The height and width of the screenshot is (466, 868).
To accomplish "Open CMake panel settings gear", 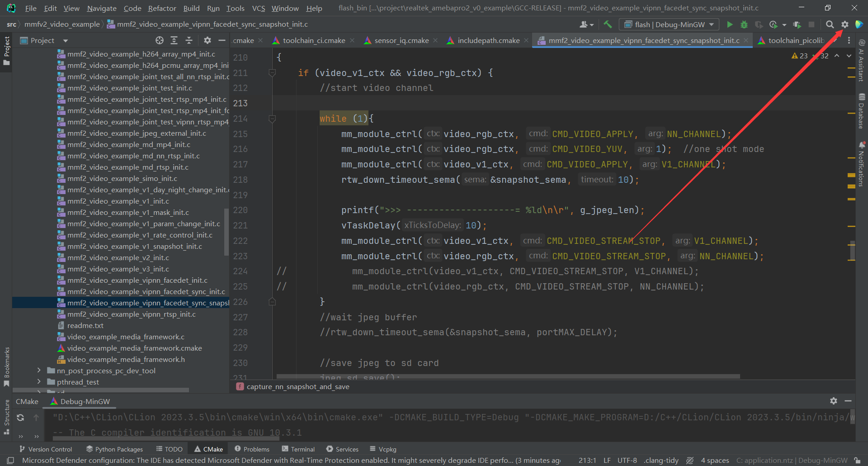I will coord(834,401).
